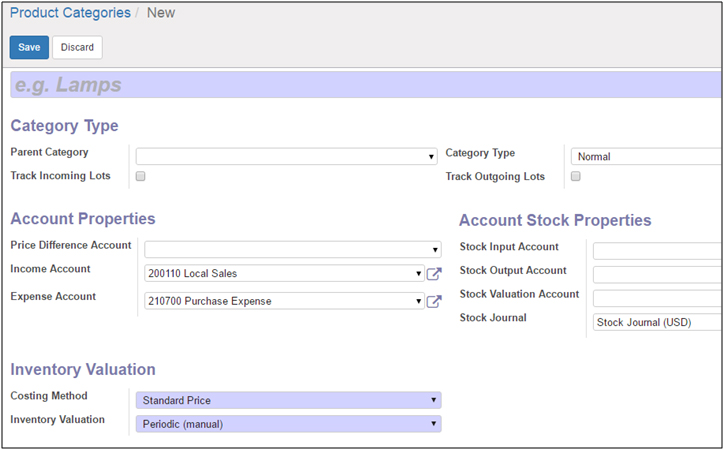
Task: Enable Track Incoming Lots checkbox
Action: (x=141, y=176)
